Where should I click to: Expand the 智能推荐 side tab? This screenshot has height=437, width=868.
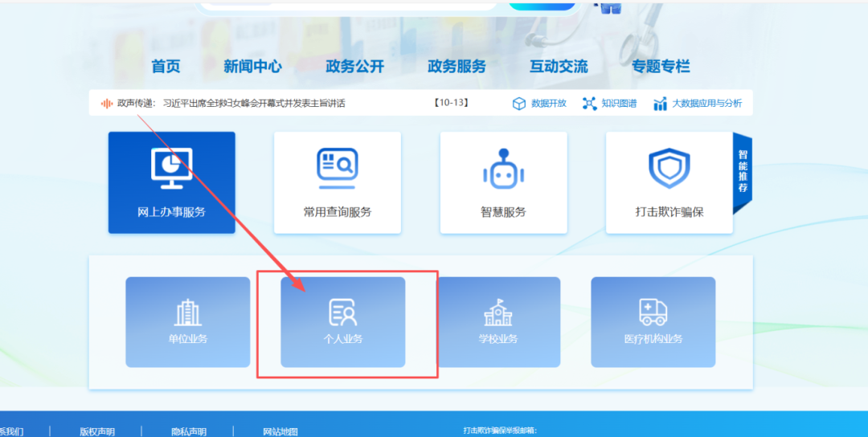tap(743, 172)
